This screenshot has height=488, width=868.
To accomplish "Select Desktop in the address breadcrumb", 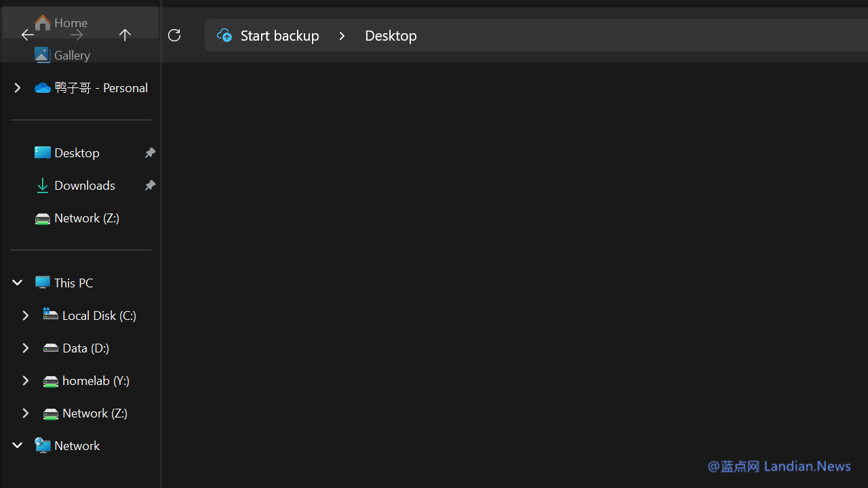I will pos(391,35).
